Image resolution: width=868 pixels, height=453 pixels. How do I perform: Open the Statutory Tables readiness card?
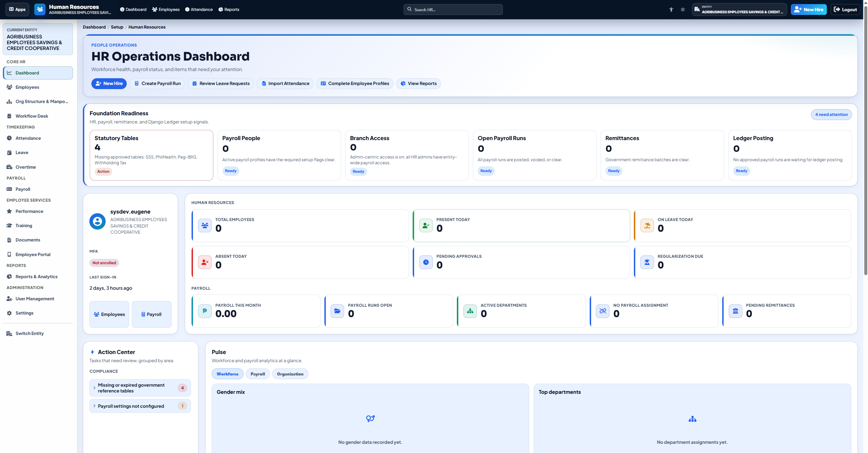tap(151, 155)
